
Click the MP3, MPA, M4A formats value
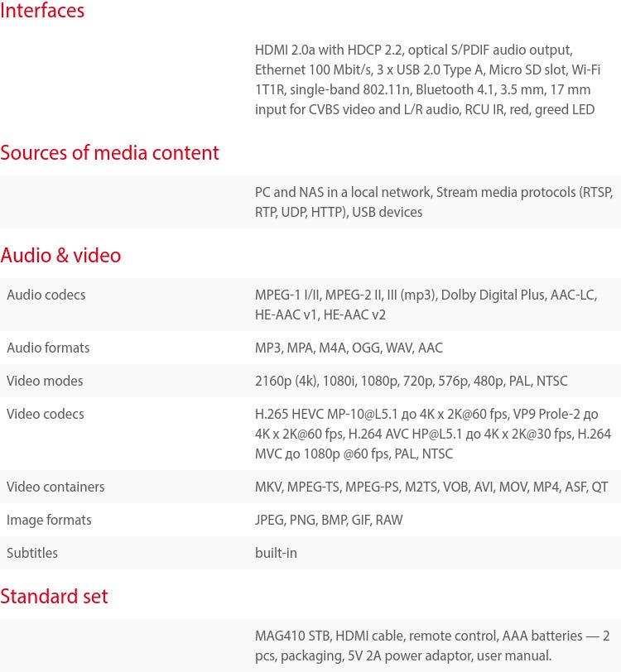click(x=349, y=348)
